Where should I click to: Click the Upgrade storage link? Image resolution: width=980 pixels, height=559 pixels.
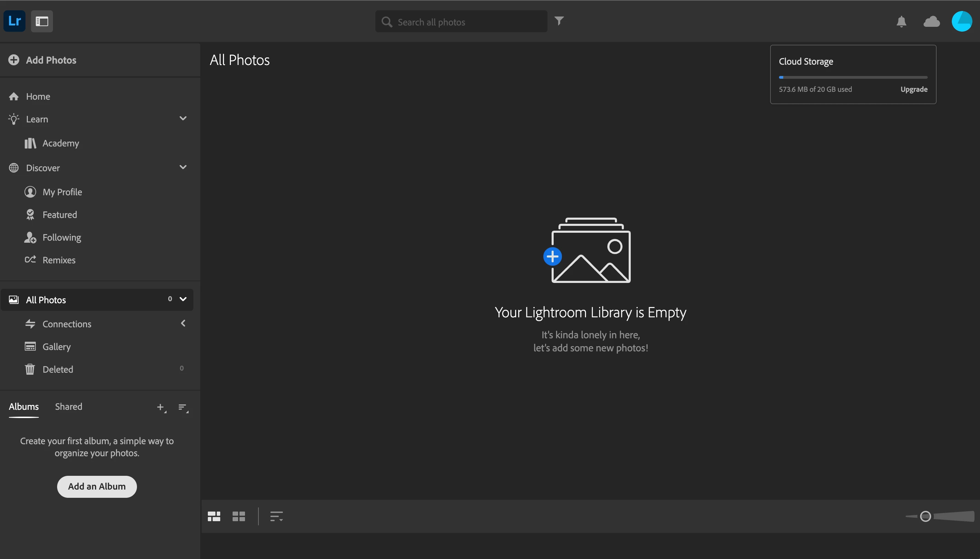click(x=914, y=89)
